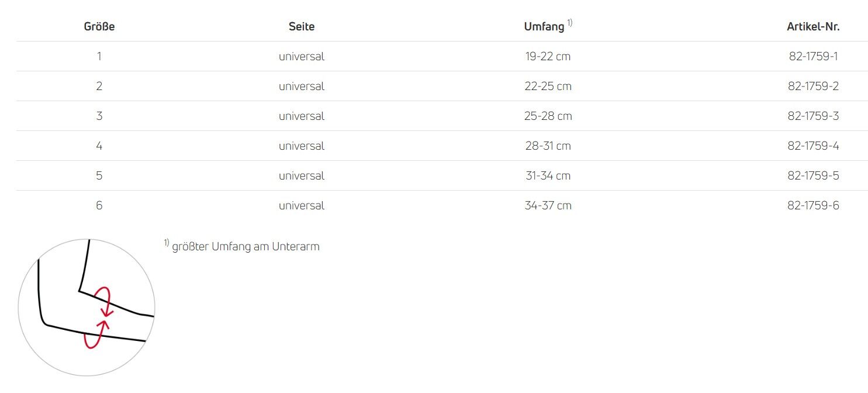Screen dimensions: 868x393
Task: Select article number 82-1759-5
Action: click(813, 176)
